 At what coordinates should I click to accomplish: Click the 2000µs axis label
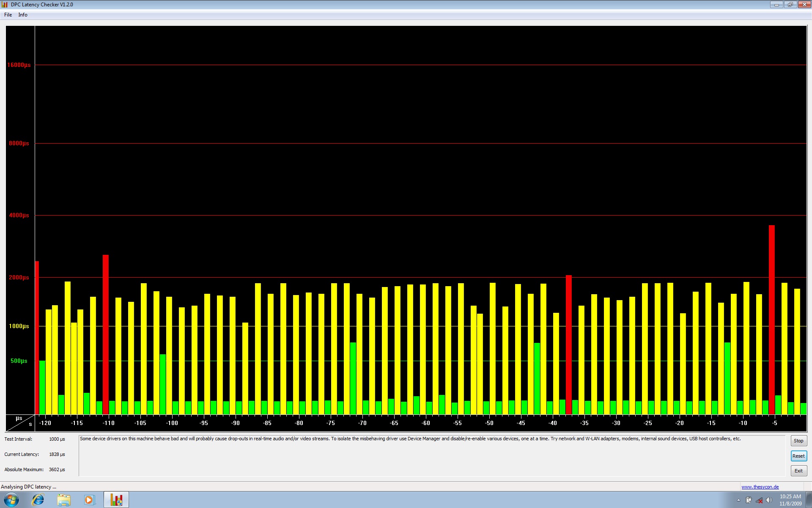point(19,277)
